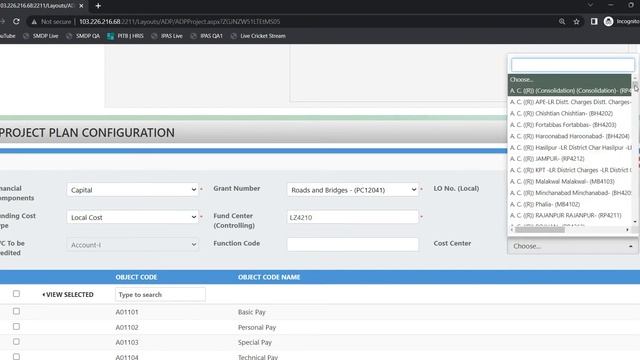The height and width of the screenshot is (360, 640).
Task: Open the SMDP QA bookmark
Action: pyautogui.click(x=83, y=36)
